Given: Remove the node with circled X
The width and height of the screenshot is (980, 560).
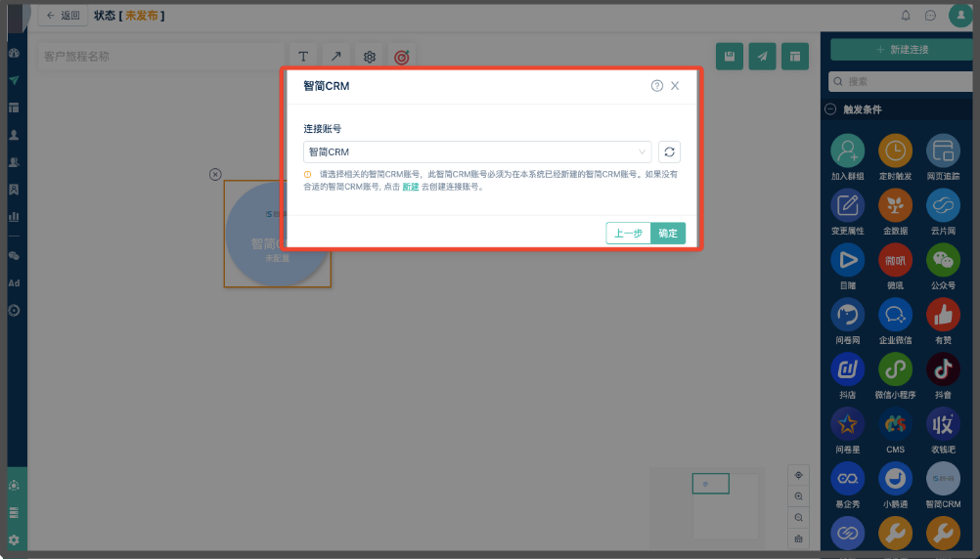Looking at the screenshot, I should (215, 174).
